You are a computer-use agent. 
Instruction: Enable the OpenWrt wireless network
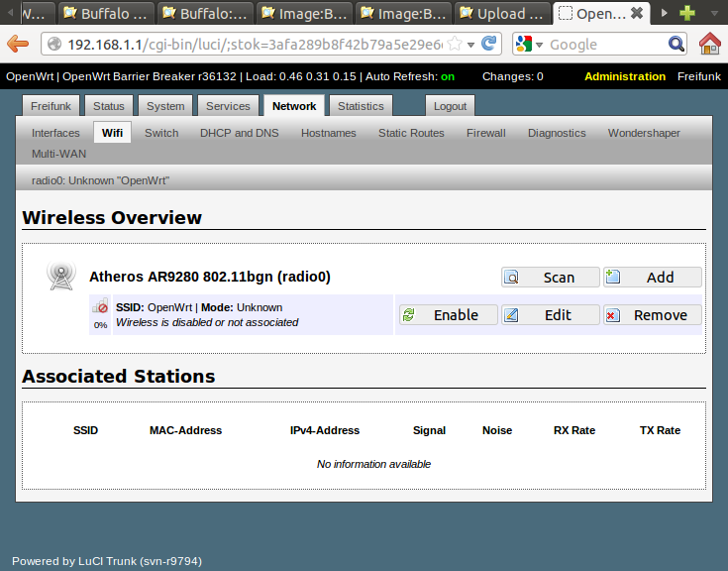447,315
